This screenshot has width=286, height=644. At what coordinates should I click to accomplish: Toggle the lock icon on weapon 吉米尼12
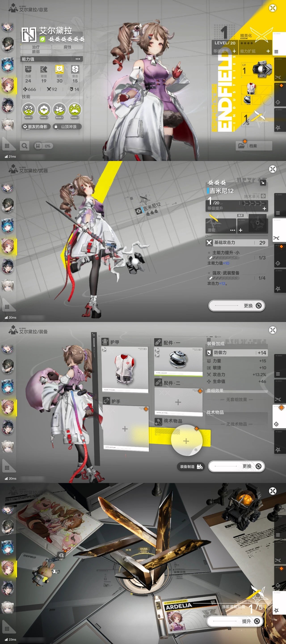[263, 183]
